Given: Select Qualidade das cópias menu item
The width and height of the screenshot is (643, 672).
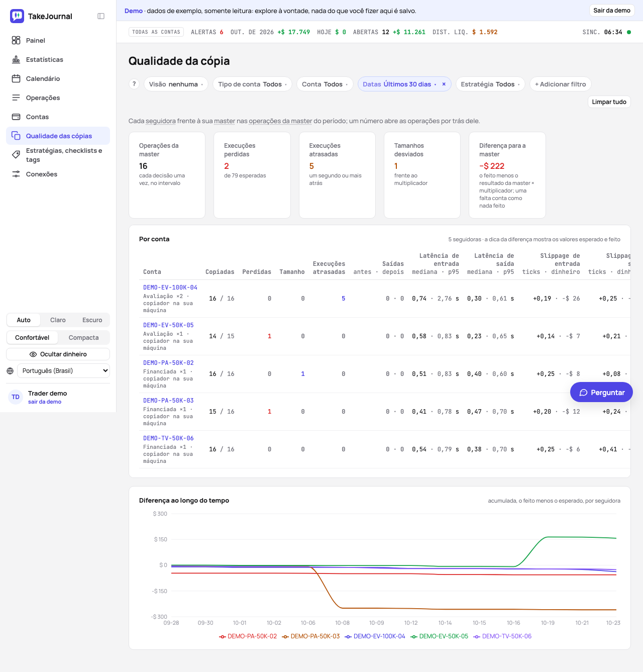Looking at the screenshot, I should tap(58, 136).
